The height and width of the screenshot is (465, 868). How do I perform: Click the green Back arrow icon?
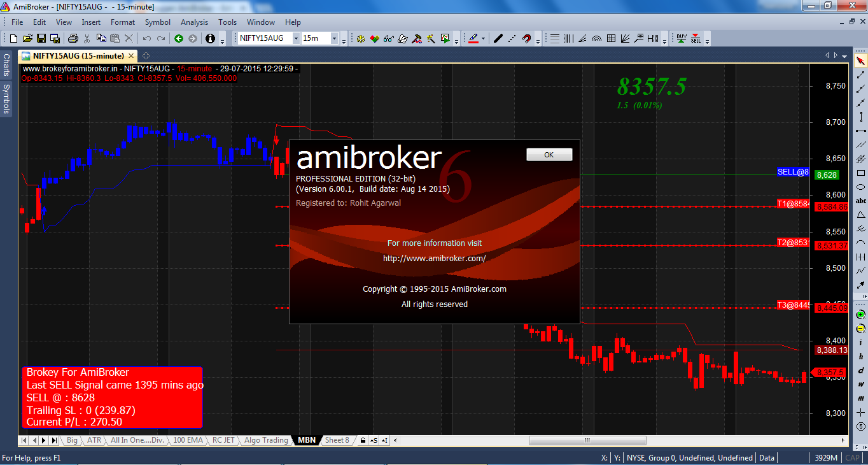pyautogui.click(x=179, y=39)
